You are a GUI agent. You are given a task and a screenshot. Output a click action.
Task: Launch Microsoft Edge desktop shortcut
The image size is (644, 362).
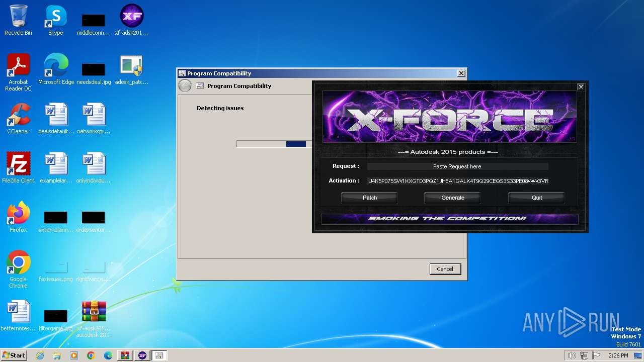pos(56,69)
